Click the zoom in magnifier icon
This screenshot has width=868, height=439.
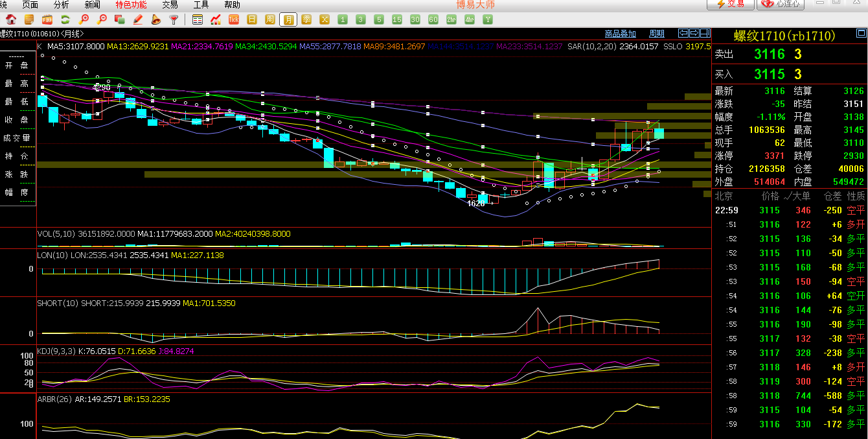pyautogui.click(x=84, y=19)
